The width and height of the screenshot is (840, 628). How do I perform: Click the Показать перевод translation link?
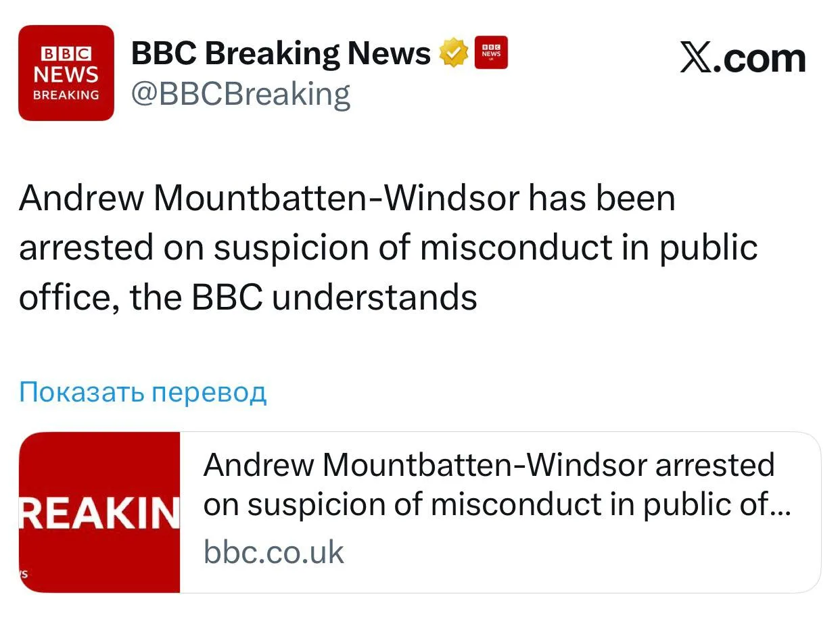[143, 391]
